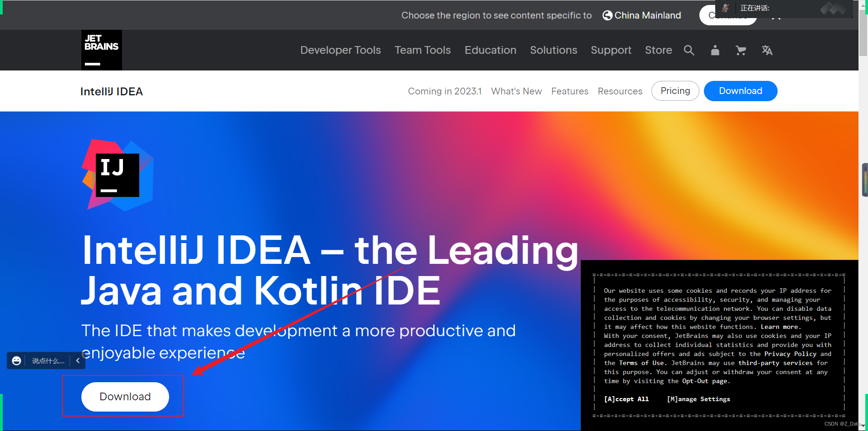
Task: Open the Learn more cookie link
Action: click(779, 327)
